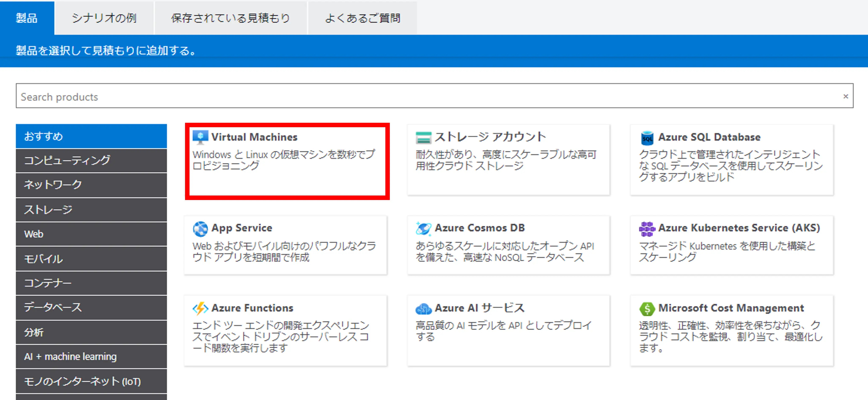The image size is (868, 400).
Task: Select the コンピューティング category
Action: pyautogui.click(x=91, y=161)
